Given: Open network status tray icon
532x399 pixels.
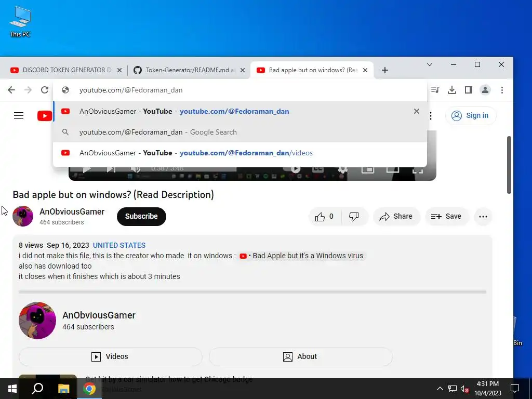Looking at the screenshot, I should 453,389.
